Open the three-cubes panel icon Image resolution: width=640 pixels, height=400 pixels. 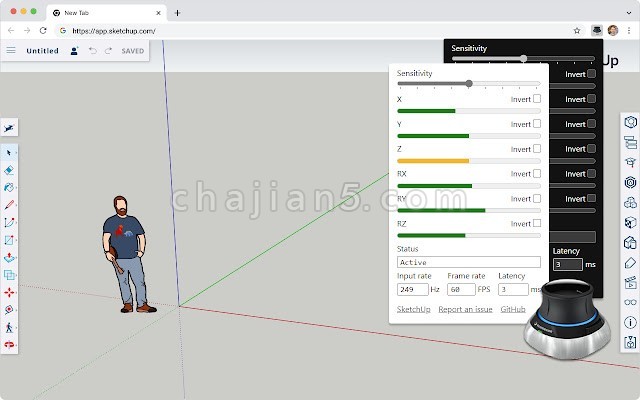pyautogui.click(x=630, y=202)
